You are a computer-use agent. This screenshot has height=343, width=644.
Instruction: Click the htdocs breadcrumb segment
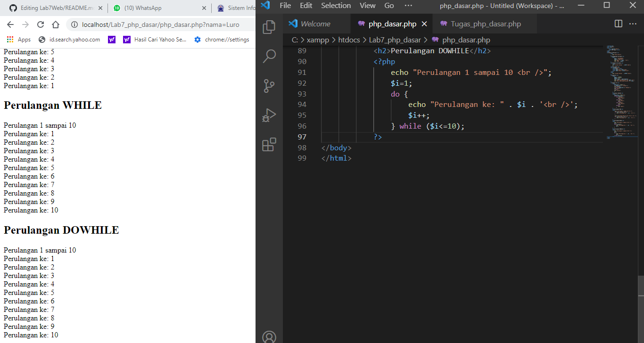tap(349, 40)
